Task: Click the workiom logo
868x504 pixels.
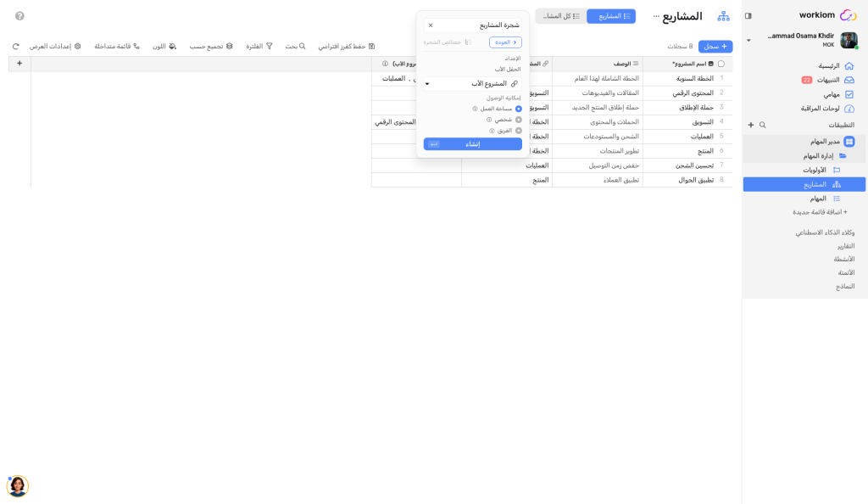Action: click(x=827, y=15)
